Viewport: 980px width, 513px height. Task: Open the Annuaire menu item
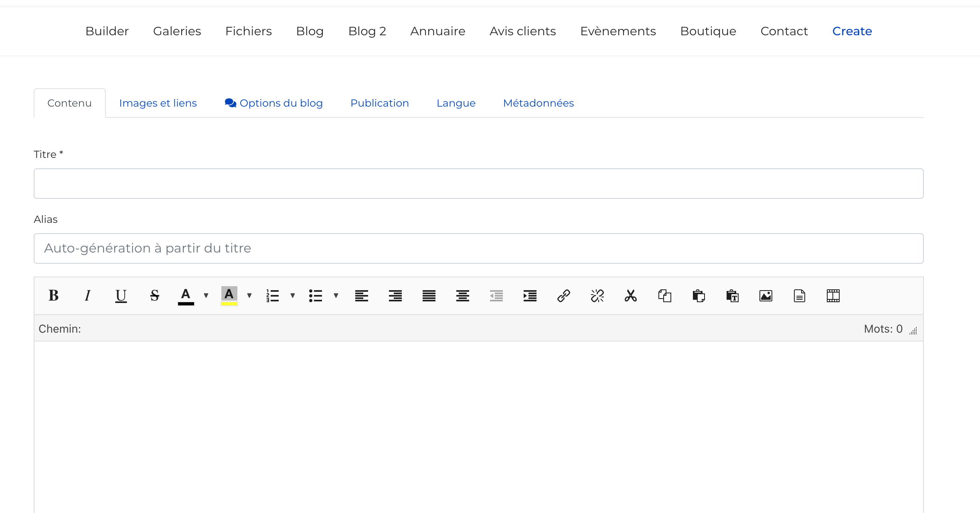(437, 31)
